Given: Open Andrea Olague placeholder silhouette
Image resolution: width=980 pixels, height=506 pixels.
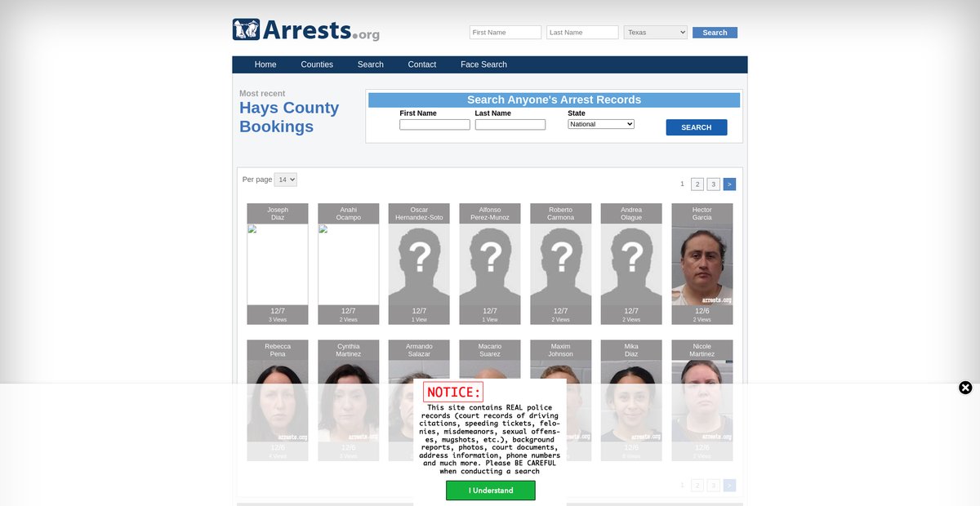Looking at the screenshot, I should (631, 264).
